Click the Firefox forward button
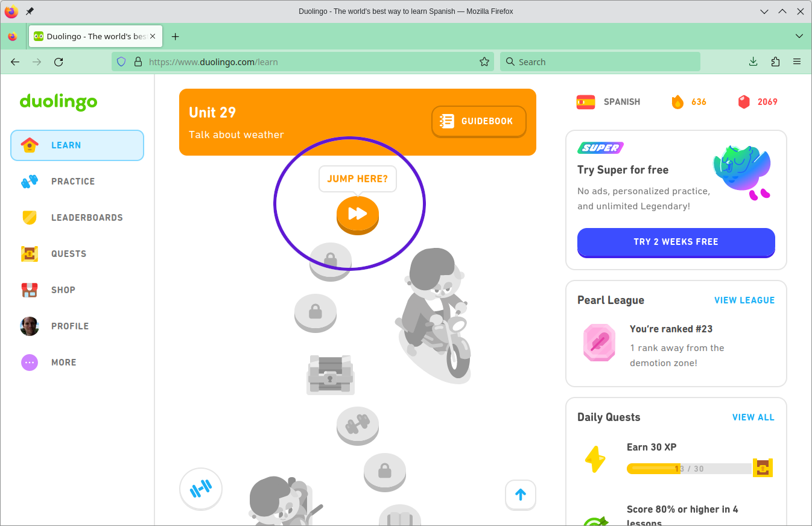This screenshot has width=812, height=526. click(x=37, y=62)
